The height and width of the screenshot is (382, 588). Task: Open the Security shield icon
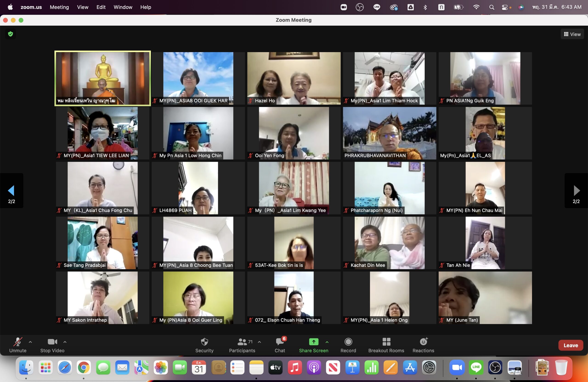204,342
